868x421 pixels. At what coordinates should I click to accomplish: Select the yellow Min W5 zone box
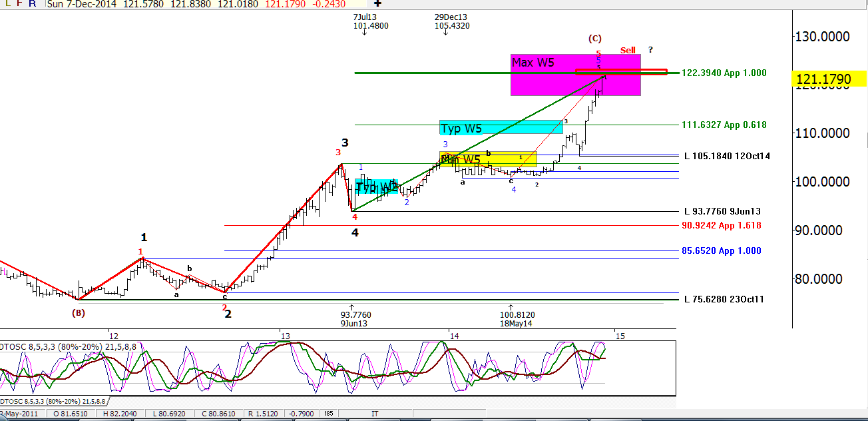pyautogui.click(x=487, y=159)
